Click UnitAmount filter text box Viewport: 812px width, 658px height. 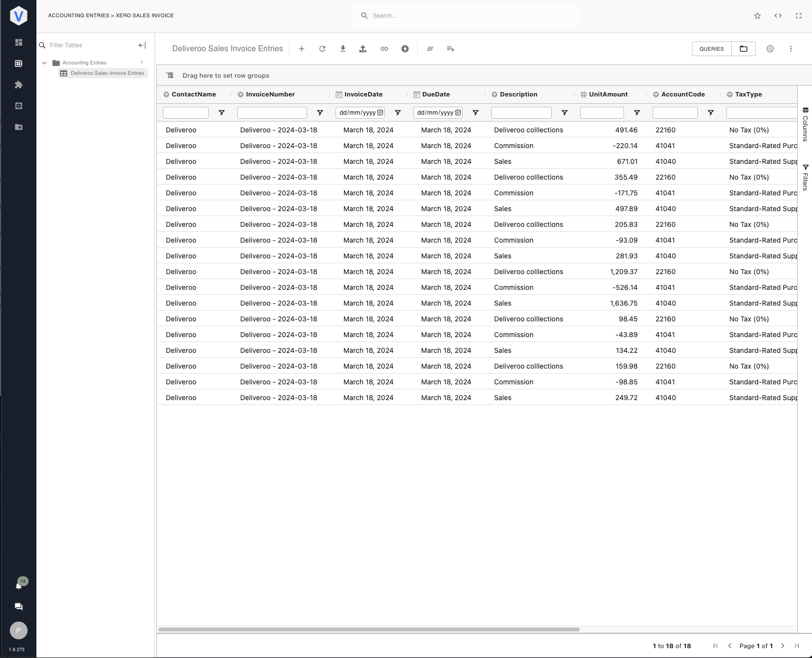tap(602, 113)
